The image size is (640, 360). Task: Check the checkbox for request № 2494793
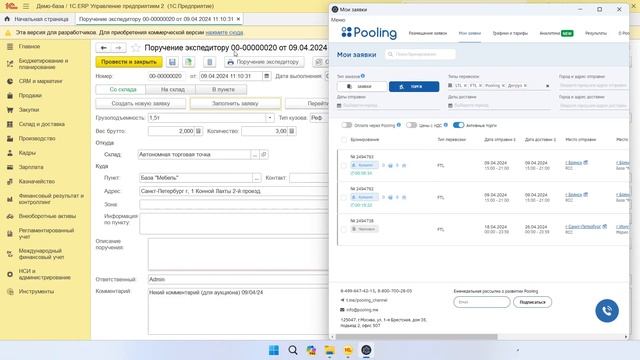tap(344, 165)
